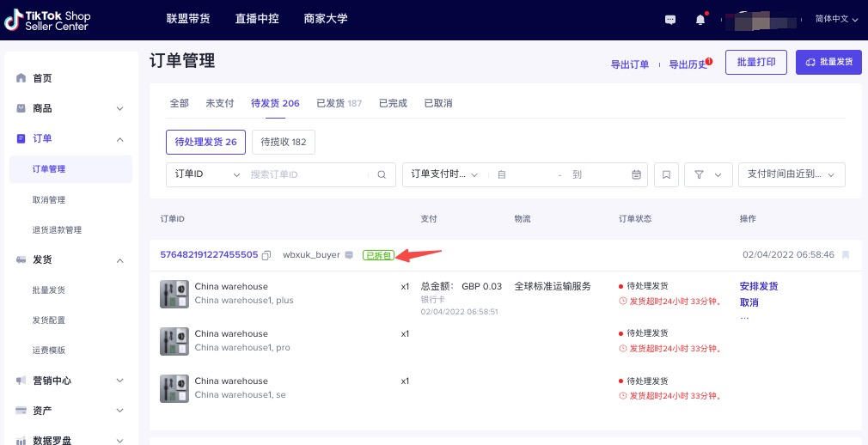The height and width of the screenshot is (445, 868).
Task: Open order ID 576482191227455505 link
Action: click(x=209, y=254)
